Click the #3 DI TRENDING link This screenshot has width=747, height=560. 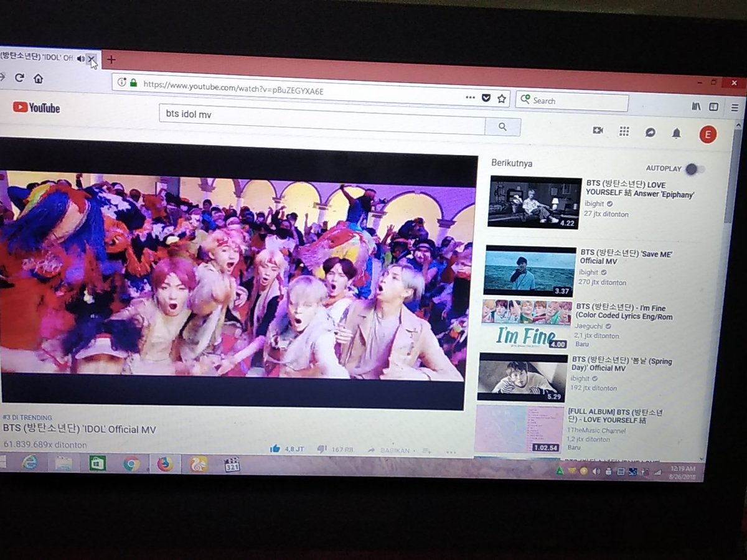27,418
